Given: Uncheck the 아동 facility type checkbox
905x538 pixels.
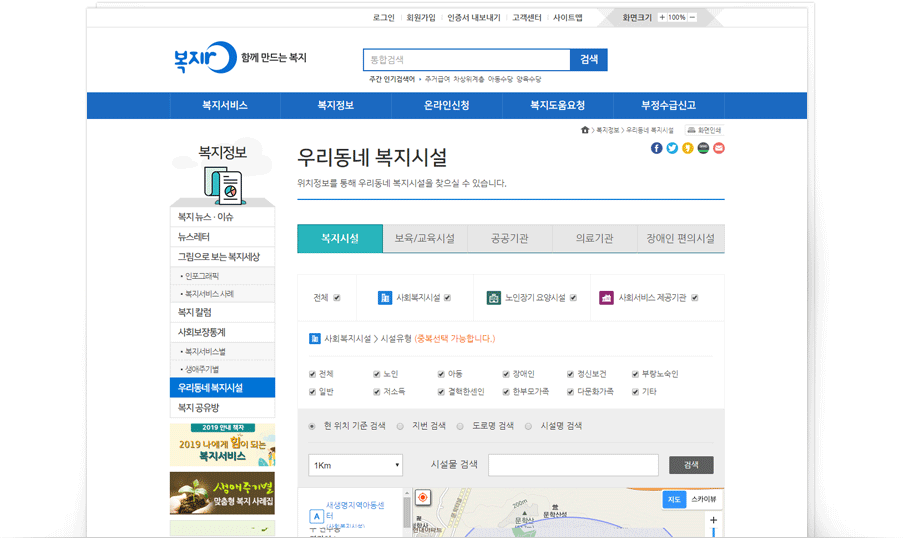Looking at the screenshot, I should (441, 374).
